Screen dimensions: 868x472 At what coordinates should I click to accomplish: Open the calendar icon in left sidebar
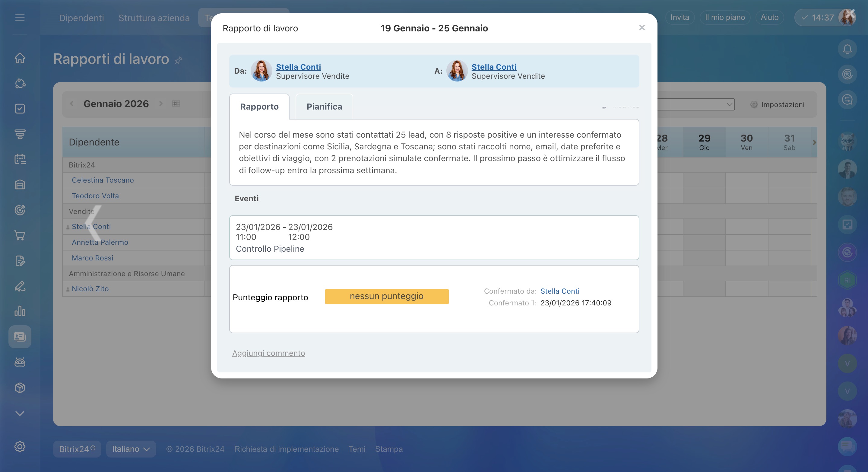[x=20, y=159]
